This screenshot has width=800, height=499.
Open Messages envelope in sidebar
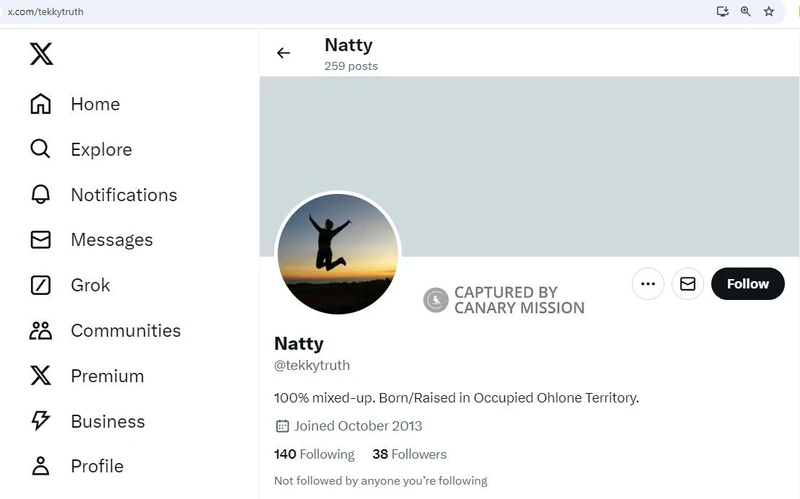[x=40, y=240]
